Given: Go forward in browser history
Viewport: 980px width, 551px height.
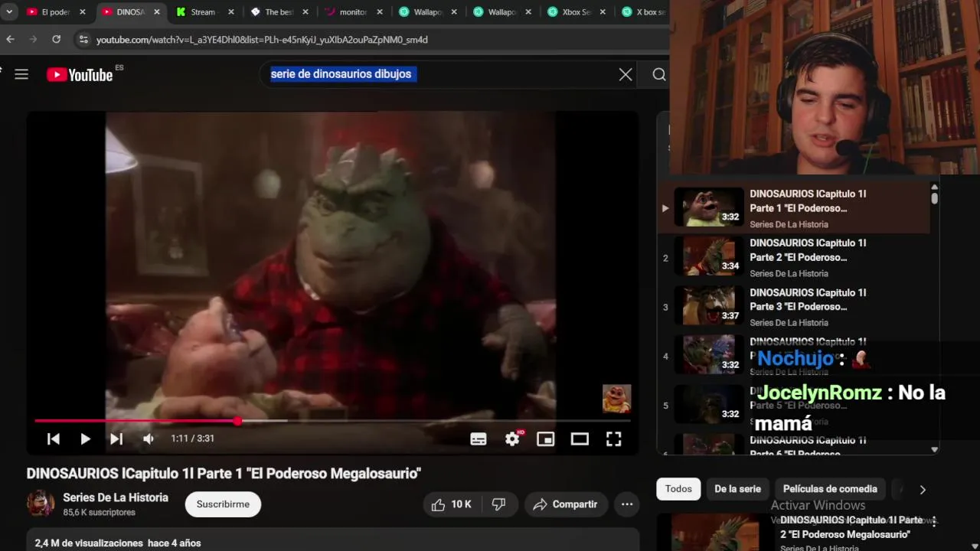Looking at the screenshot, I should tap(33, 39).
